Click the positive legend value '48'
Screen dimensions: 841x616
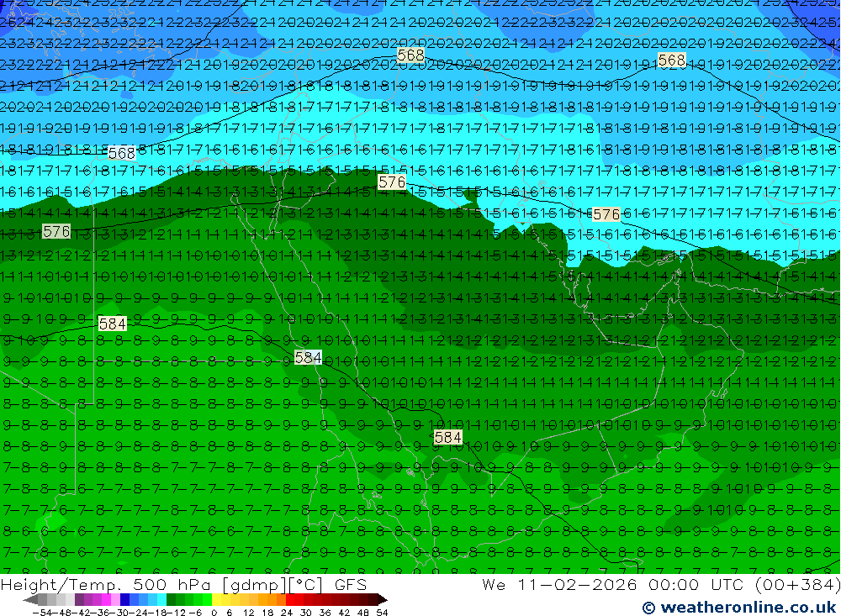click(x=363, y=613)
